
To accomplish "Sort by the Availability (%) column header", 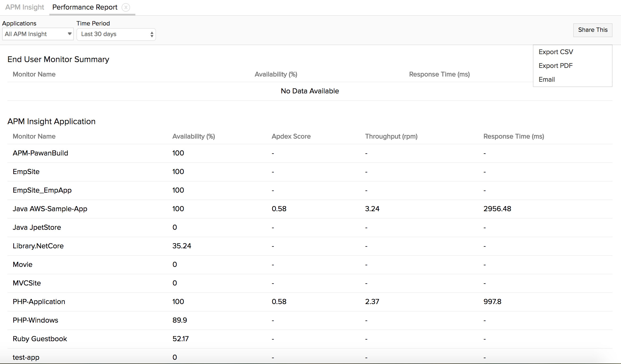I will [x=193, y=136].
